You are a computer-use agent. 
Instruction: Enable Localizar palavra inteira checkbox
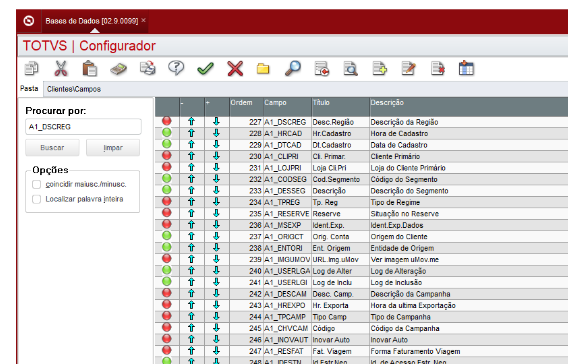(x=37, y=199)
